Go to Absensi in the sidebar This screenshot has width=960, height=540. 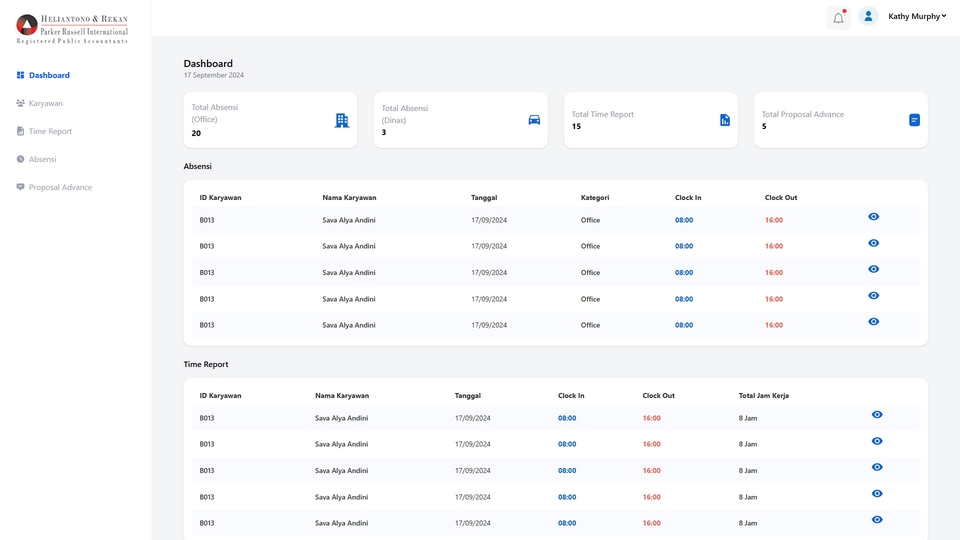(x=42, y=159)
